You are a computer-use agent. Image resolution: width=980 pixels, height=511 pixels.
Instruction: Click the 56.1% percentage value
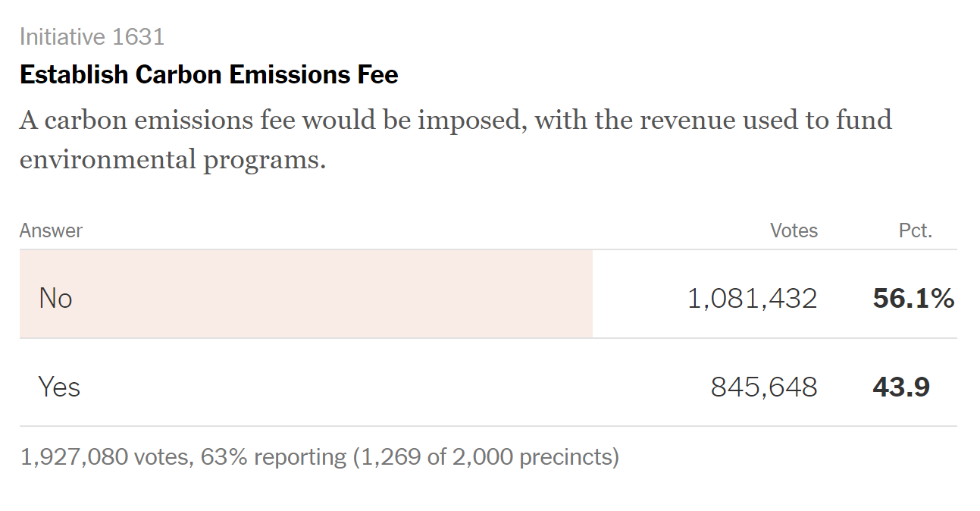click(913, 298)
